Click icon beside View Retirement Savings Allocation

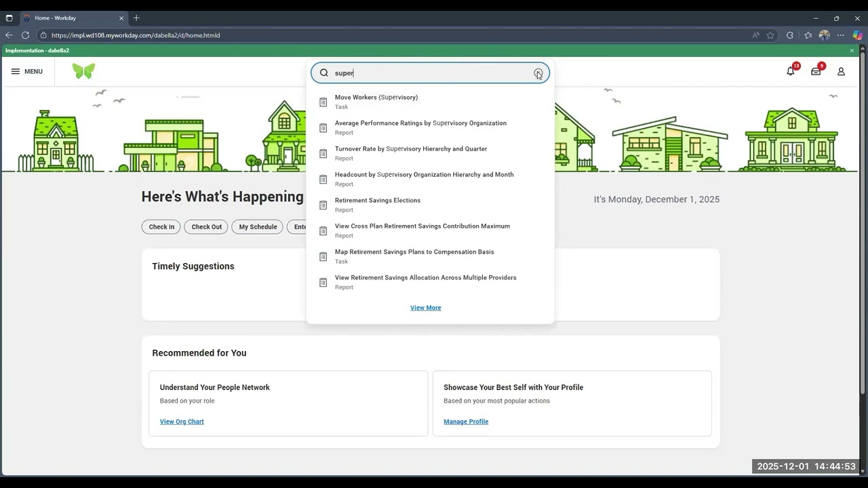[323, 282]
